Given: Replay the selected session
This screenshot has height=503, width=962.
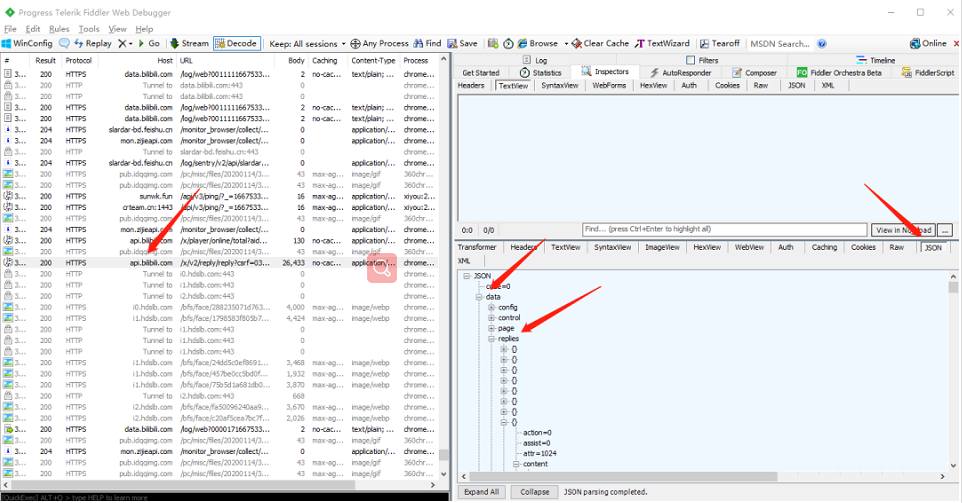Looking at the screenshot, I should tap(93, 44).
